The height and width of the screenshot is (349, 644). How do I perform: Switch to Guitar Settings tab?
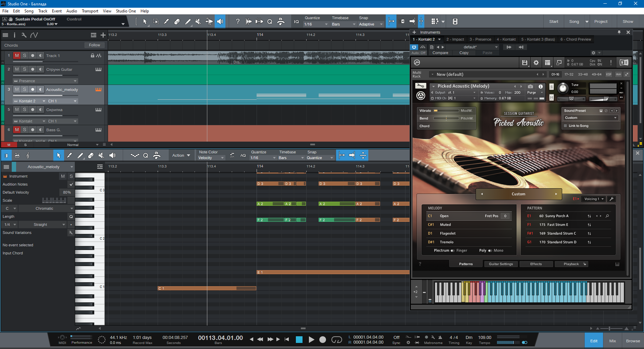pos(501,264)
